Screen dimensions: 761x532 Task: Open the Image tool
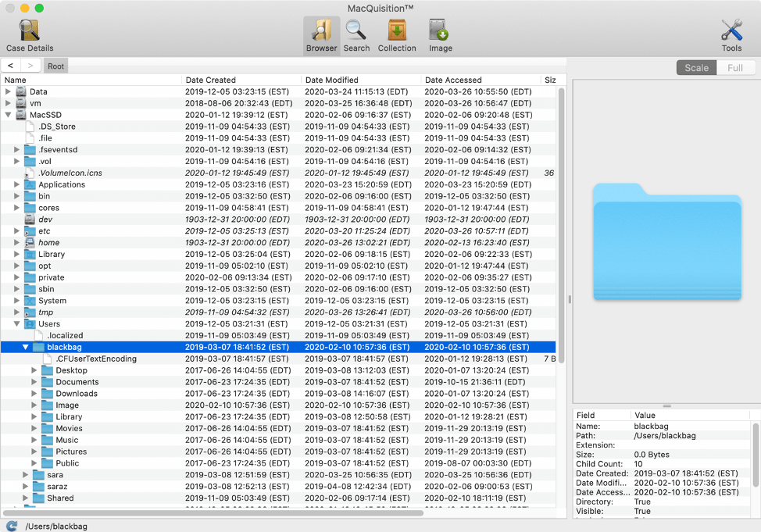tap(440, 36)
